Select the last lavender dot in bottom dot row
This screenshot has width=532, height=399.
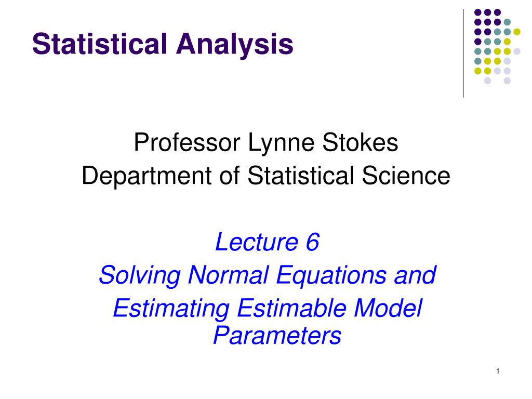coord(507,81)
